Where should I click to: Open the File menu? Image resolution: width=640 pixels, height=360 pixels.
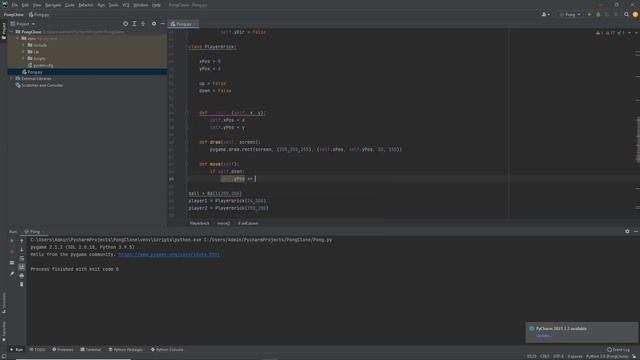(x=15, y=5)
